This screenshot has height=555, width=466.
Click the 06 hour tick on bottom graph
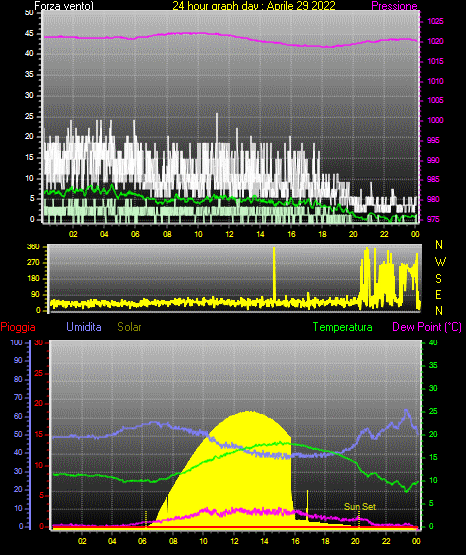(142, 541)
